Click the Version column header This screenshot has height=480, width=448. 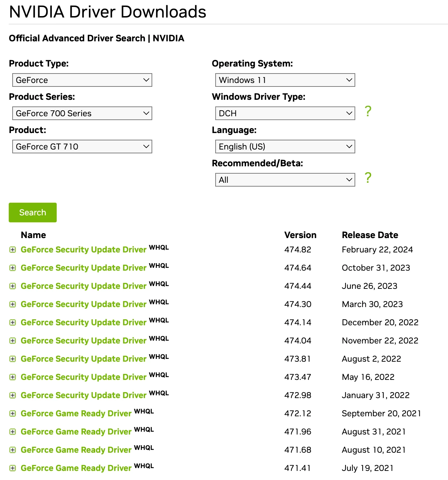pyautogui.click(x=300, y=235)
